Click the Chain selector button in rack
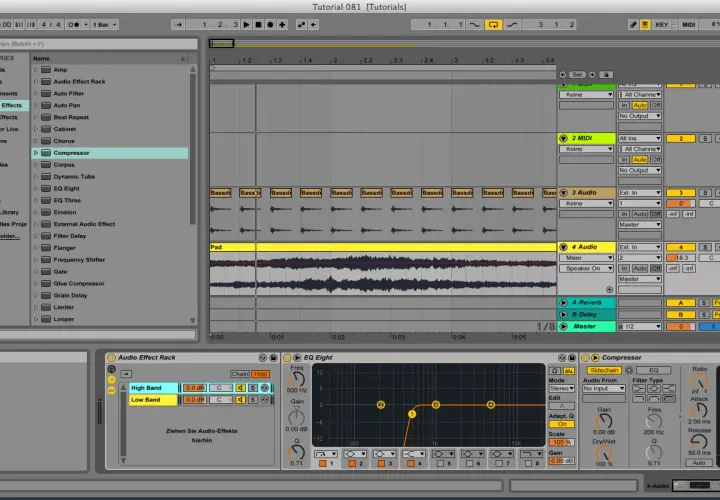 pos(239,374)
